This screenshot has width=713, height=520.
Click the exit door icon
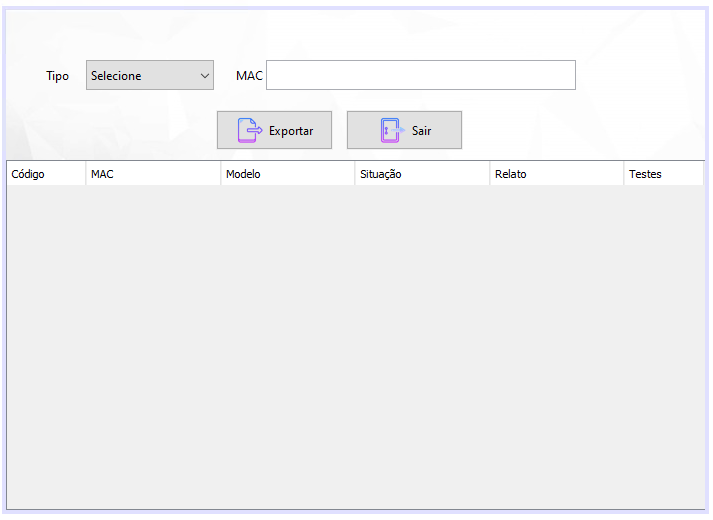392,130
